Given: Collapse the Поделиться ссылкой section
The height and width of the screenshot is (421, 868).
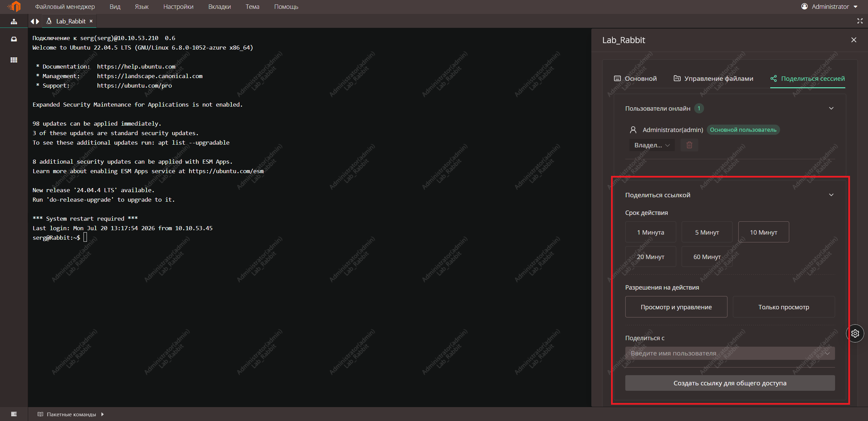Looking at the screenshot, I should [x=831, y=195].
